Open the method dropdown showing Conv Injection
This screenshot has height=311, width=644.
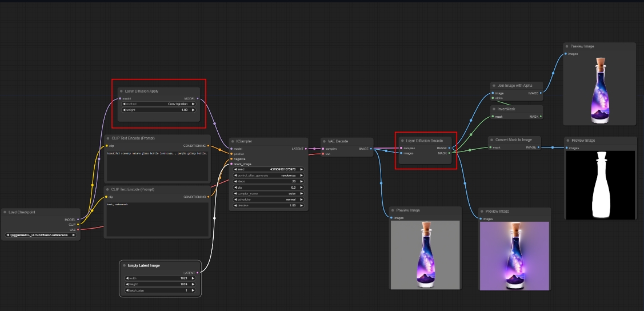click(x=159, y=104)
